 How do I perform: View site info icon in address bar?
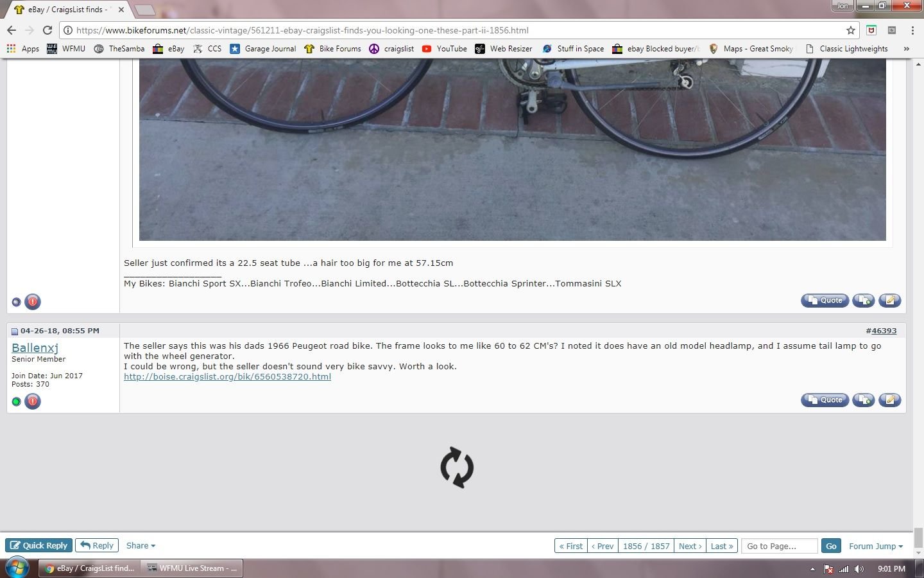[67, 30]
